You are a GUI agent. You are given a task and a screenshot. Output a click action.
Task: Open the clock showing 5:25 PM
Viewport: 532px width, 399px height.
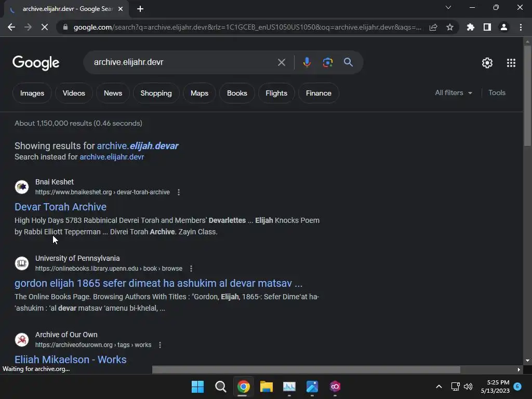pyautogui.click(x=495, y=387)
